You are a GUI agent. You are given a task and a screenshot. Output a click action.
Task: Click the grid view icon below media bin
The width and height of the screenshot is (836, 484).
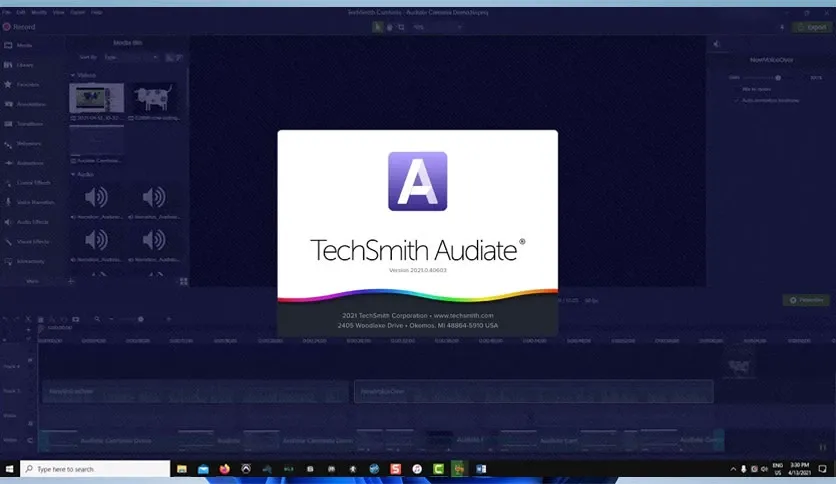183,281
